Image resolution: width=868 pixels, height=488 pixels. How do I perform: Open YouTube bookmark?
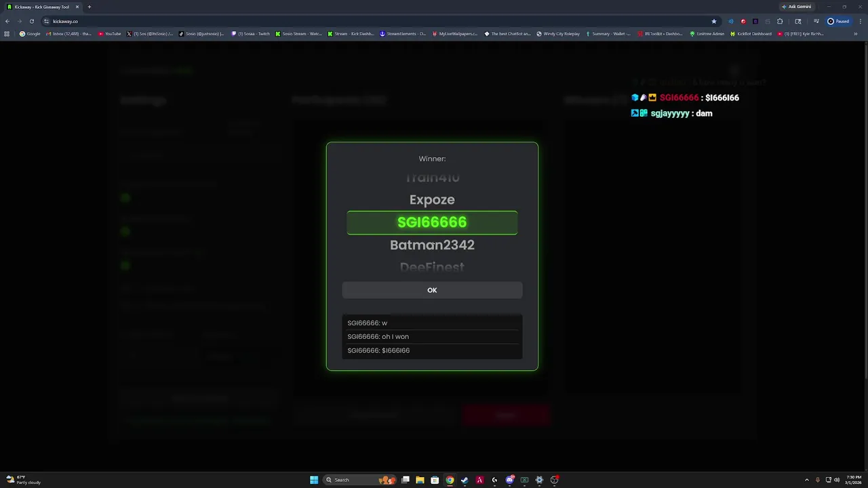click(109, 34)
